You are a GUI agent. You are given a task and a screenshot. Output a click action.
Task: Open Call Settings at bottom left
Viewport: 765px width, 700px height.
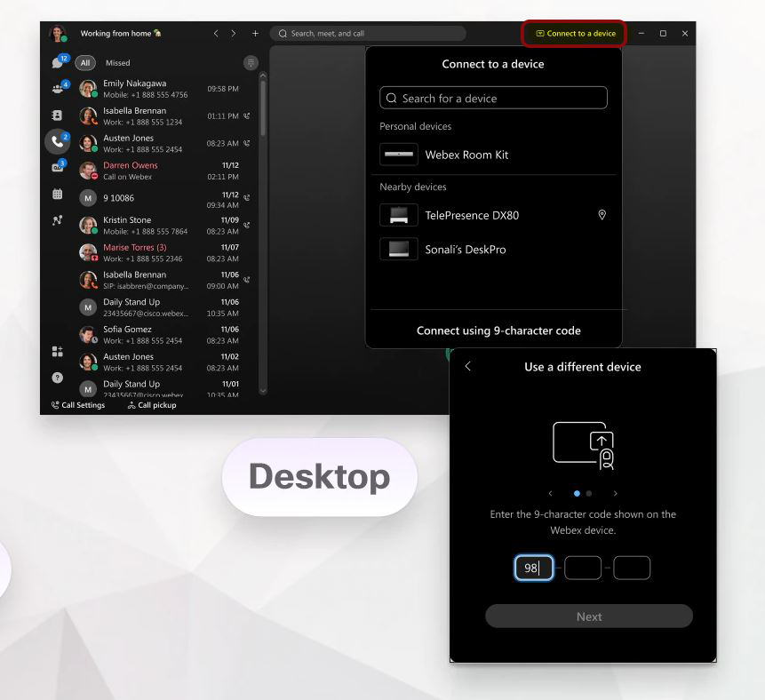pos(77,405)
